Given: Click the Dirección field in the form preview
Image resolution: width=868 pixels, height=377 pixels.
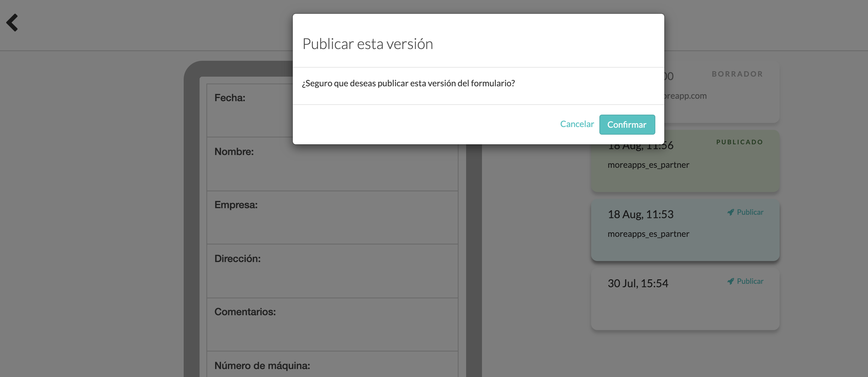Looking at the screenshot, I should pos(332,271).
